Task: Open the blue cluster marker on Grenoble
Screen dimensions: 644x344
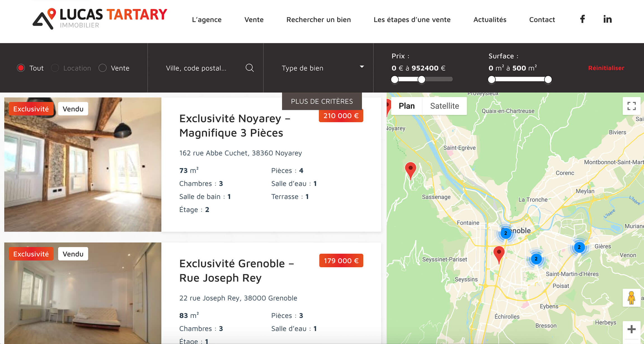Action: tap(506, 233)
